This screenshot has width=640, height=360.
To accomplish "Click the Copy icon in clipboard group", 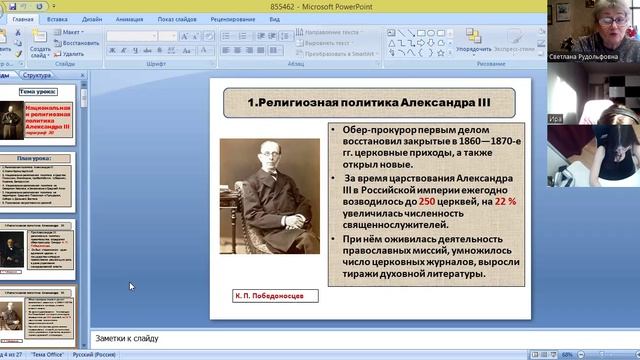I will (18, 43).
